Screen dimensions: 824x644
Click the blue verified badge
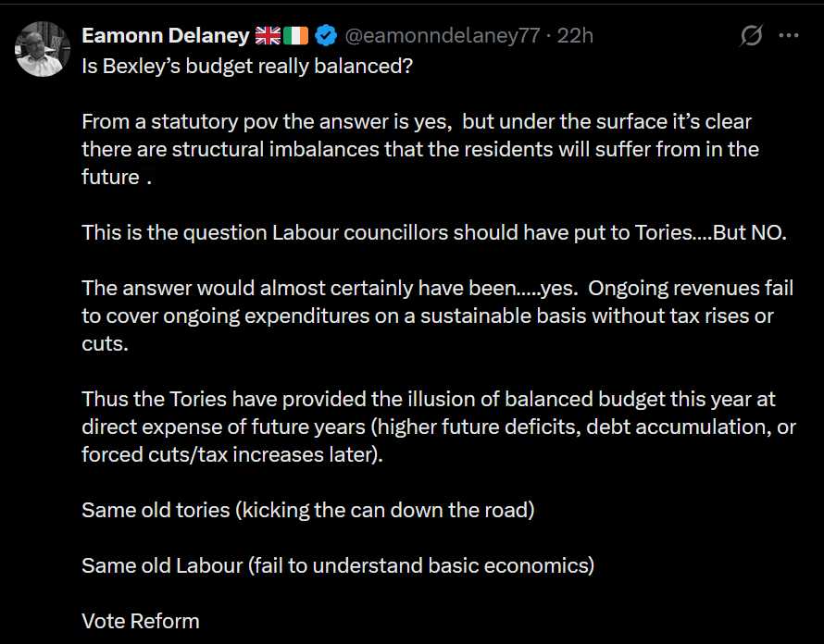tap(325, 36)
